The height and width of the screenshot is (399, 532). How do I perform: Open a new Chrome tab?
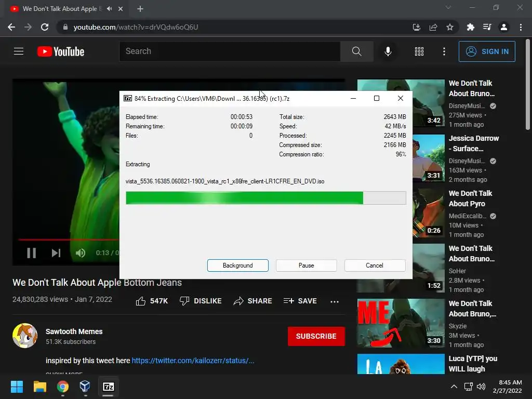click(140, 9)
